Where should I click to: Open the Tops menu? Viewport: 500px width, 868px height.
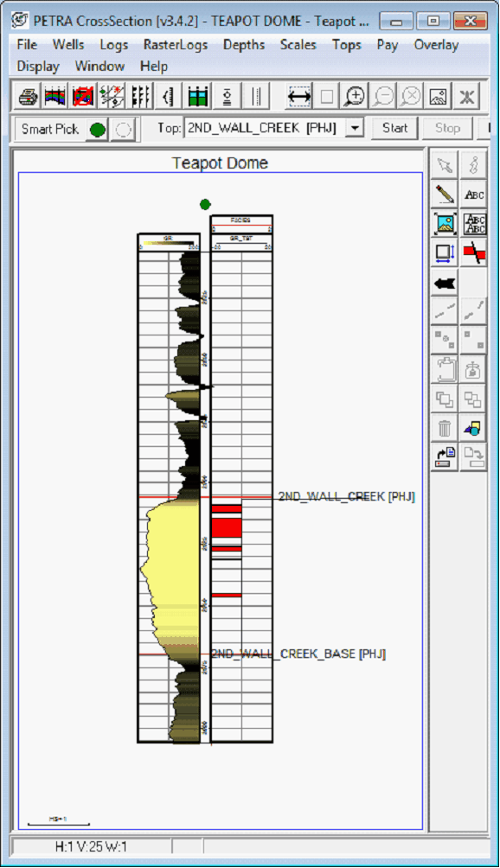pyautogui.click(x=347, y=45)
